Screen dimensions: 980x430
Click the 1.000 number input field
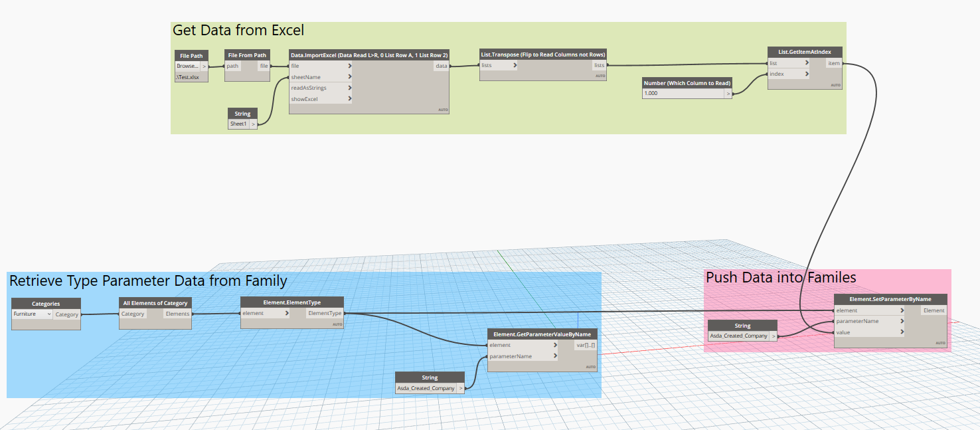683,94
